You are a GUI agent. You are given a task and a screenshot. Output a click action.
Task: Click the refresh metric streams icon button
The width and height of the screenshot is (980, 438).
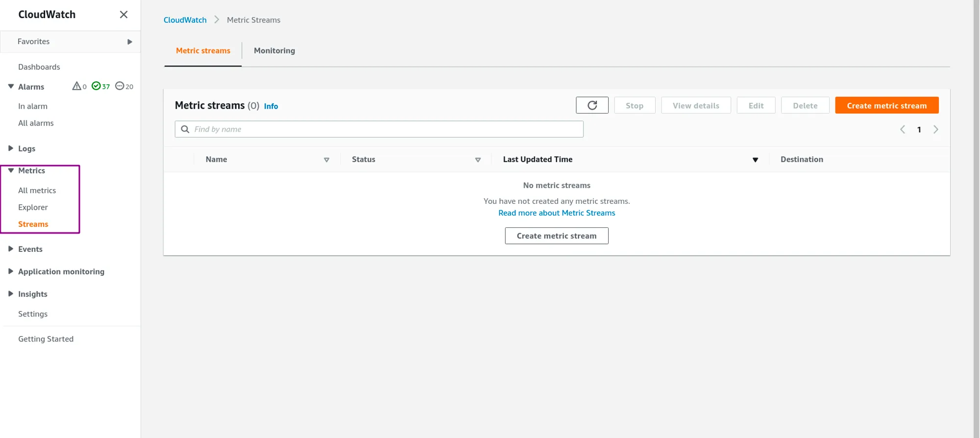(x=592, y=105)
